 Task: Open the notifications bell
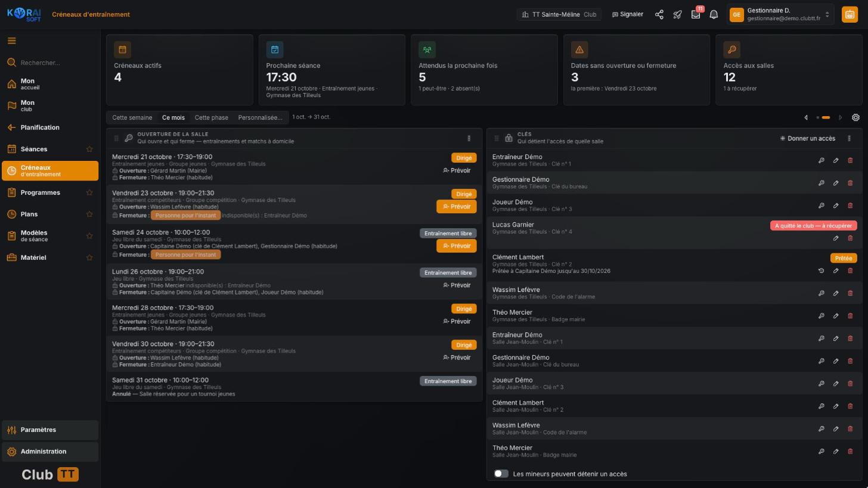click(714, 14)
